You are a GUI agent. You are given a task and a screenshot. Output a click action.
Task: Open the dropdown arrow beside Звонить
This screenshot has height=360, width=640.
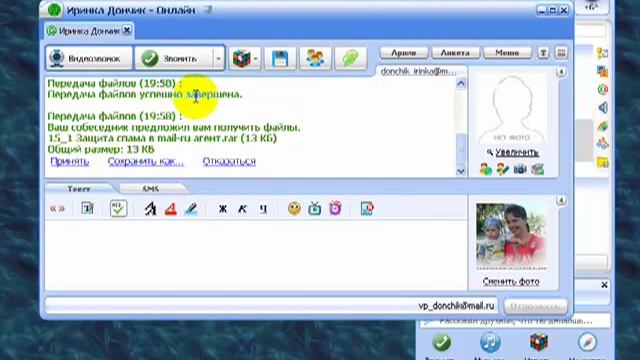pyautogui.click(x=218, y=58)
